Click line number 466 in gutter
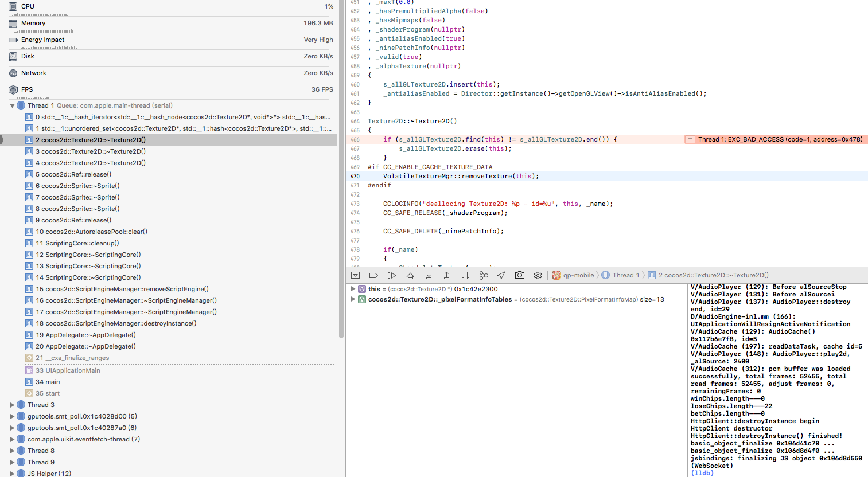Screen dimensions: 868x477 355,139
